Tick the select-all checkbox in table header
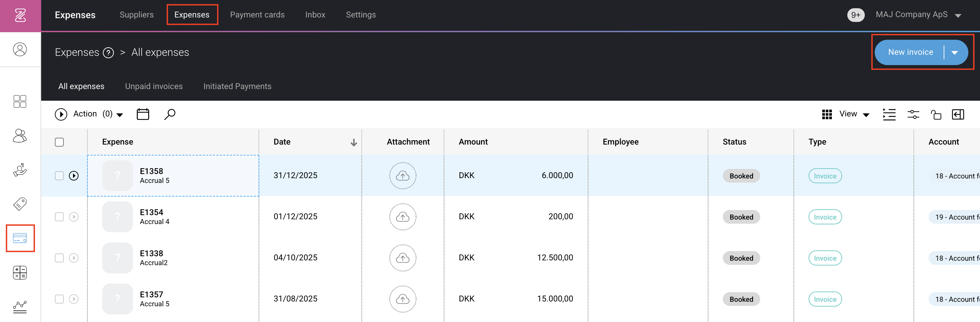This screenshot has width=980, height=322. [59, 142]
